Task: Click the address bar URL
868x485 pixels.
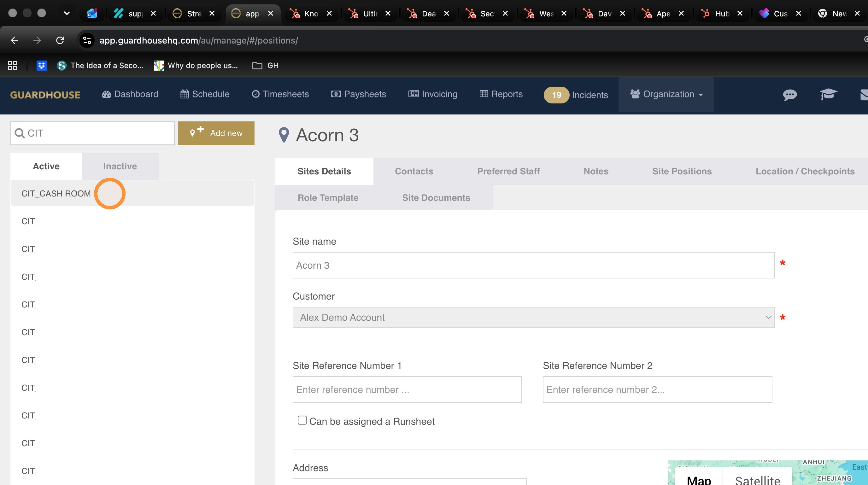Action: coord(199,40)
